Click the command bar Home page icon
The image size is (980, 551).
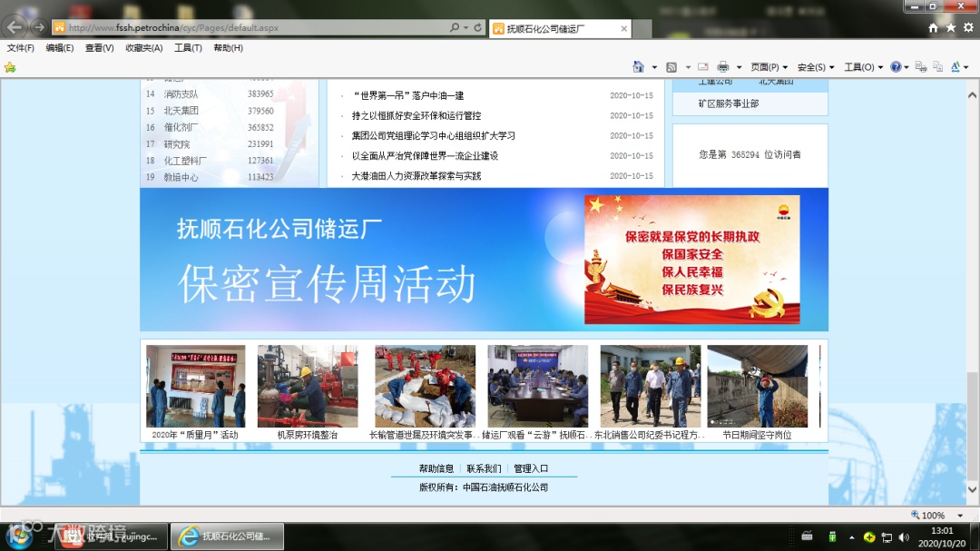pyautogui.click(x=638, y=67)
